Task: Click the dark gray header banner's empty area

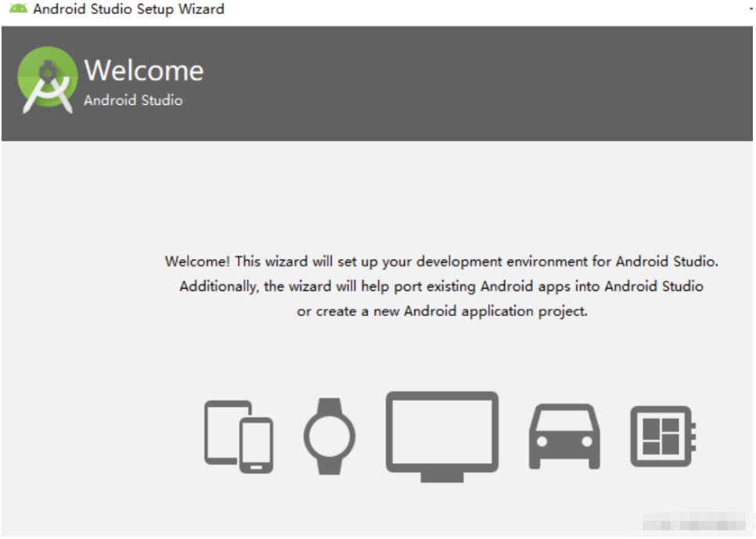Action: point(469,82)
